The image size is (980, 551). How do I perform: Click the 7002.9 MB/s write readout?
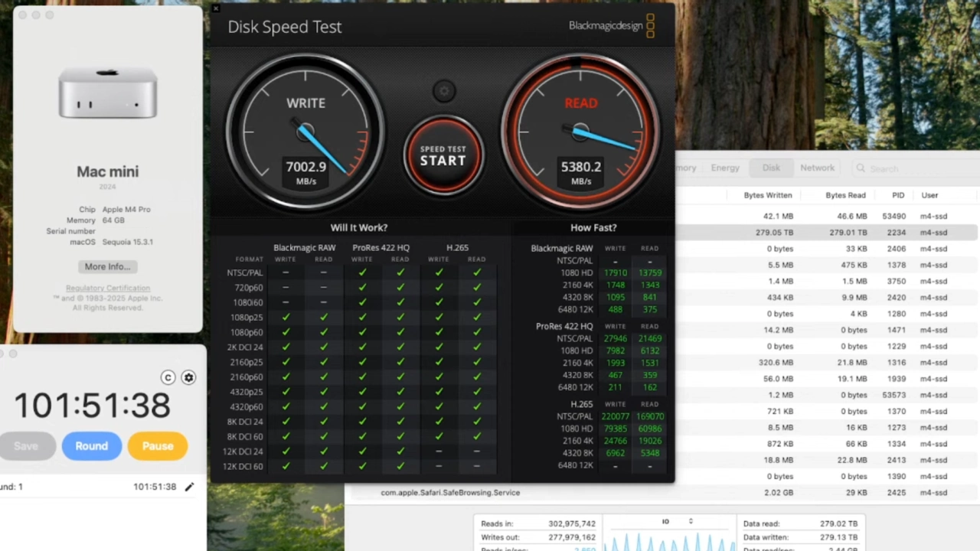(x=305, y=172)
